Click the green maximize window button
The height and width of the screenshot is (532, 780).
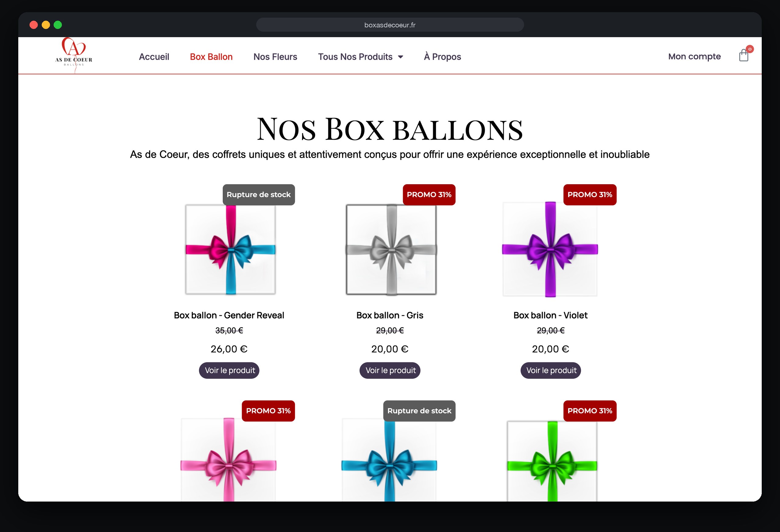point(58,25)
